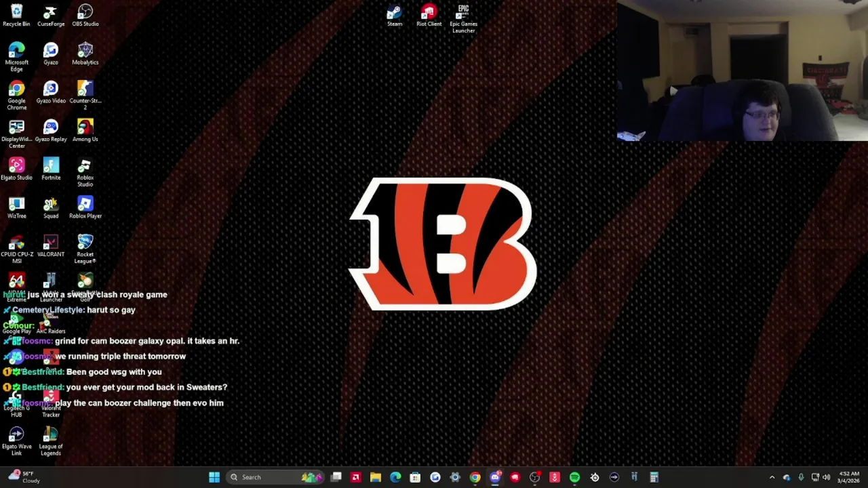Select the Steam desktop icon
The width and height of the screenshot is (868, 488).
click(x=395, y=16)
